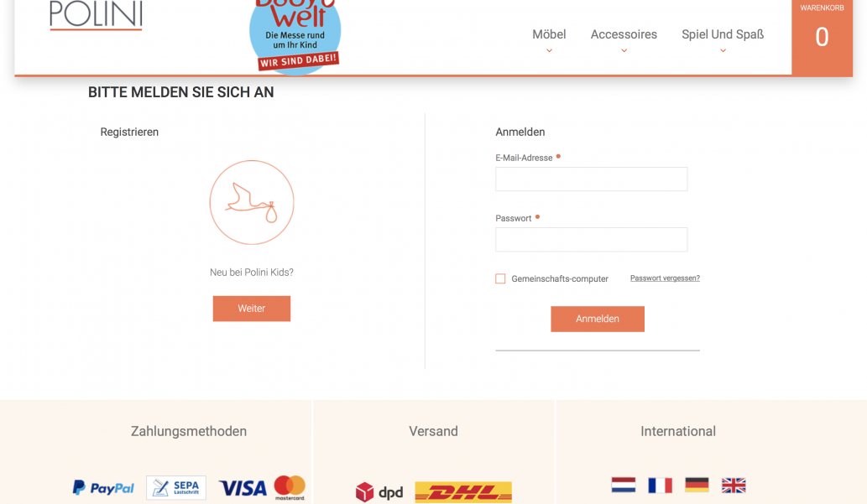Click the Anmelden button
The height and width of the screenshot is (504, 867).
[x=598, y=319]
